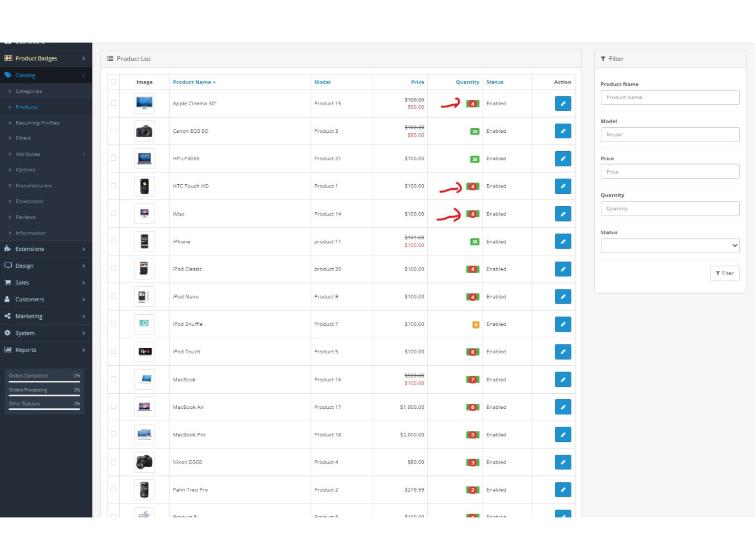This screenshot has height=560, width=756.
Task: Go to Manufacturers in the sidebar
Action: [x=34, y=185]
